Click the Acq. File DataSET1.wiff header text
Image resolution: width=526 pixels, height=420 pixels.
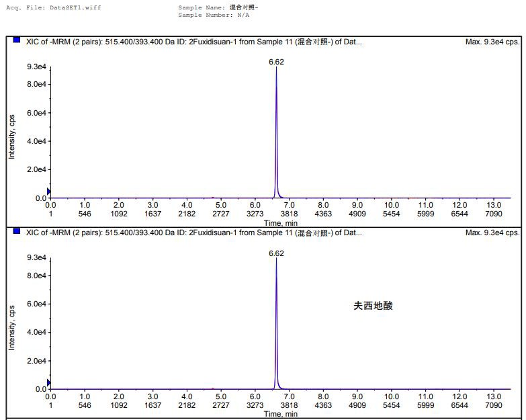pos(46,7)
